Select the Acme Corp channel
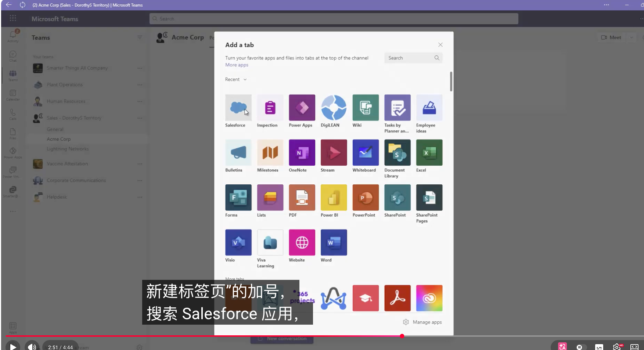This screenshot has width=644, height=350. tap(59, 139)
